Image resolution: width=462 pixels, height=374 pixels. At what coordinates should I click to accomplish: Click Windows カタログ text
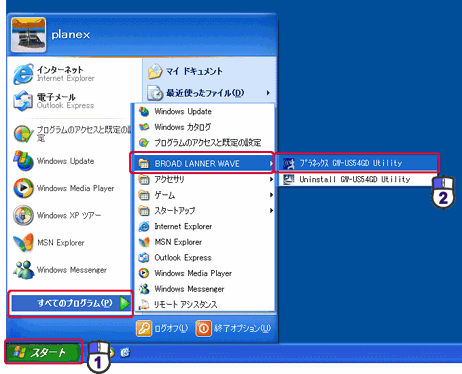[x=183, y=127]
